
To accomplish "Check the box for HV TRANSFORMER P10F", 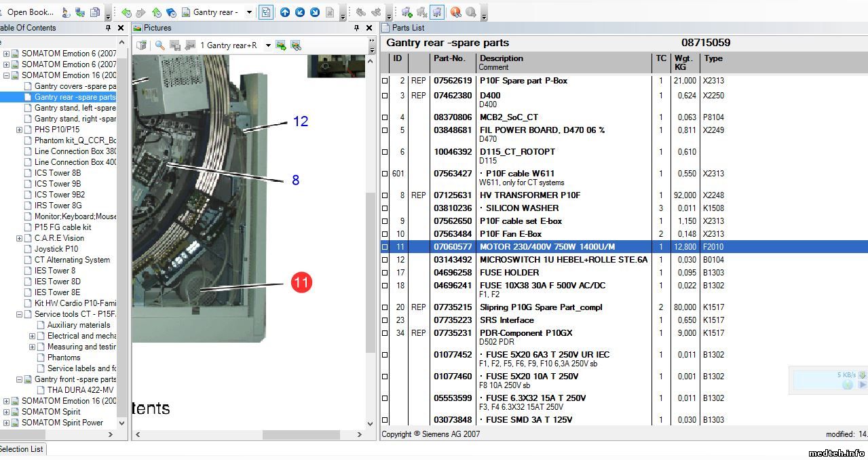I will pyautogui.click(x=385, y=195).
